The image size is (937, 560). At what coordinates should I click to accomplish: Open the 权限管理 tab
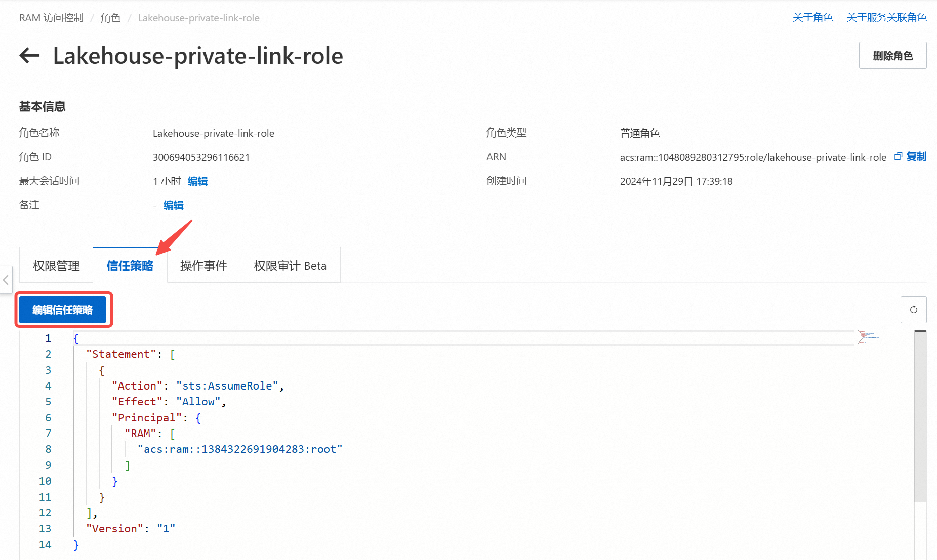(x=56, y=266)
